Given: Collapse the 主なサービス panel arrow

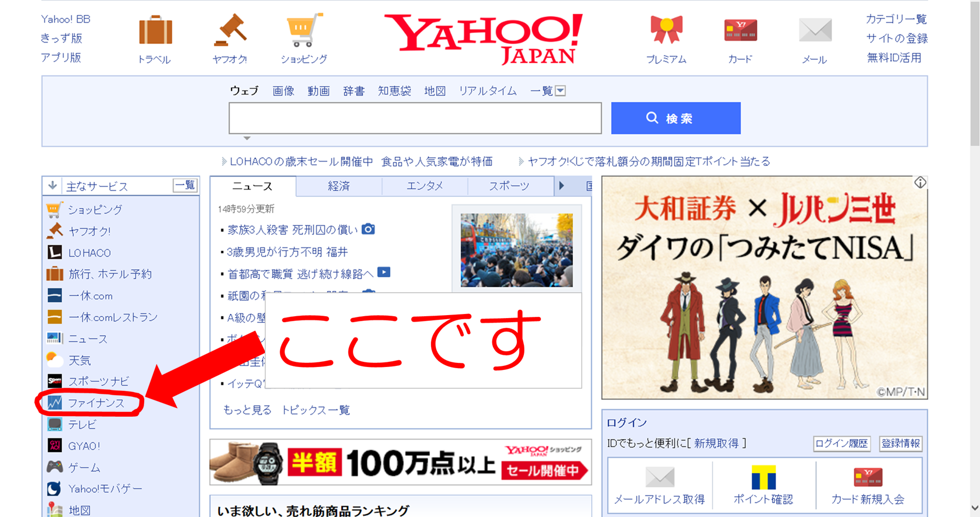Looking at the screenshot, I should pos(52,186).
